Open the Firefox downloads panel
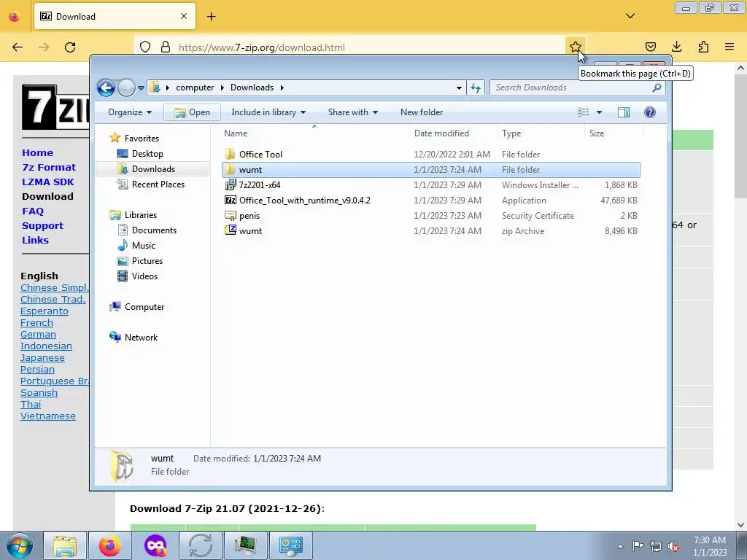 (x=676, y=47)
